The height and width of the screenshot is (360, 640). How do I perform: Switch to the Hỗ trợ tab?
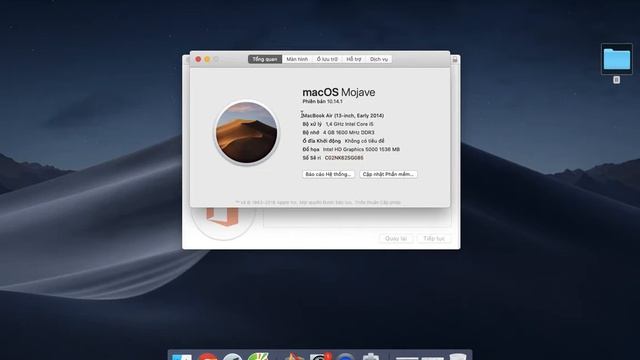click(354, 59)
